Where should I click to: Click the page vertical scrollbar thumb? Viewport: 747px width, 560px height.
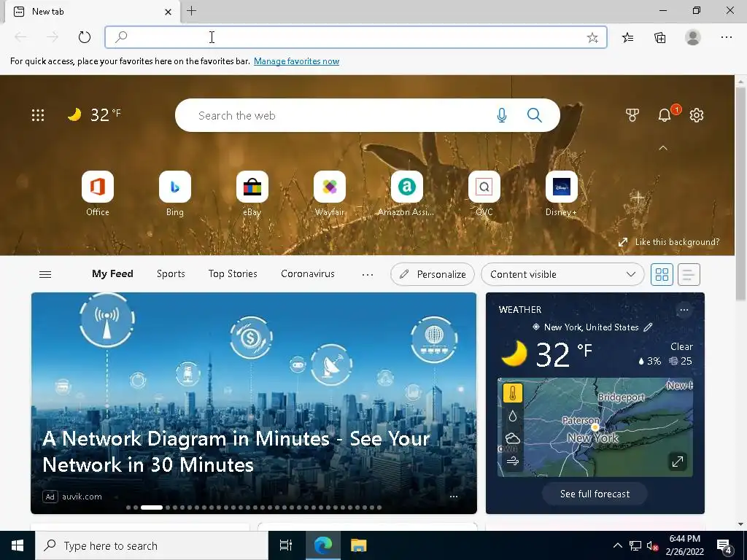[740, 192]
